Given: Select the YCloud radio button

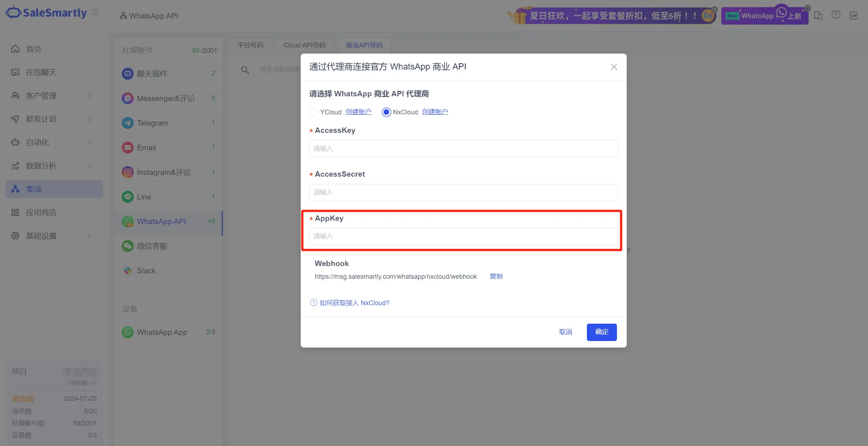Looking at the screenshot, I should (313, 112).
